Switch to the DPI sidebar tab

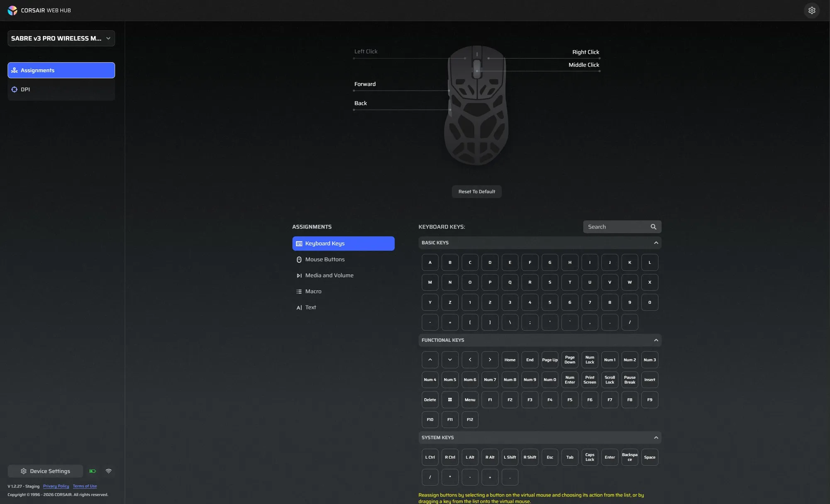(x=61, y=89)
